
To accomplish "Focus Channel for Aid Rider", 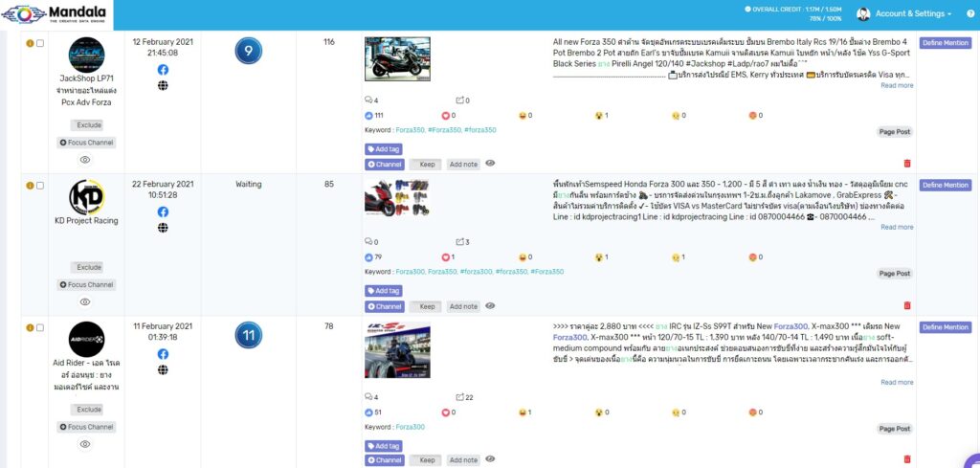I will pyautogui.click(x=86, y=428).
